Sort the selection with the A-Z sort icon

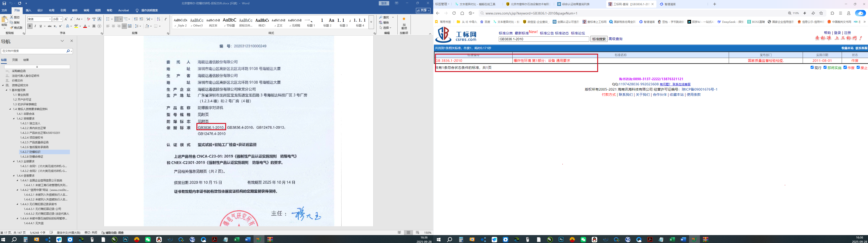(159, 19)
